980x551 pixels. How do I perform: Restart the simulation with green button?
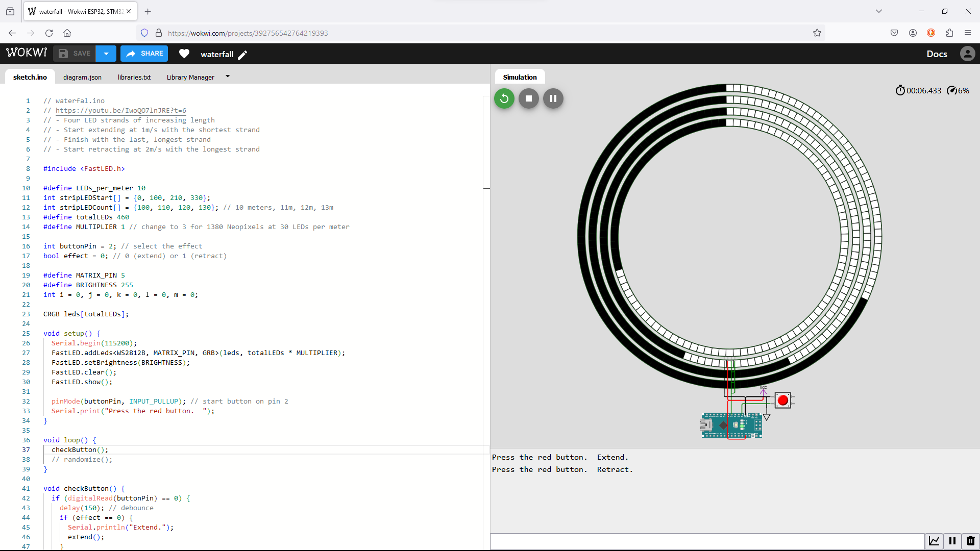click(504, 98)
